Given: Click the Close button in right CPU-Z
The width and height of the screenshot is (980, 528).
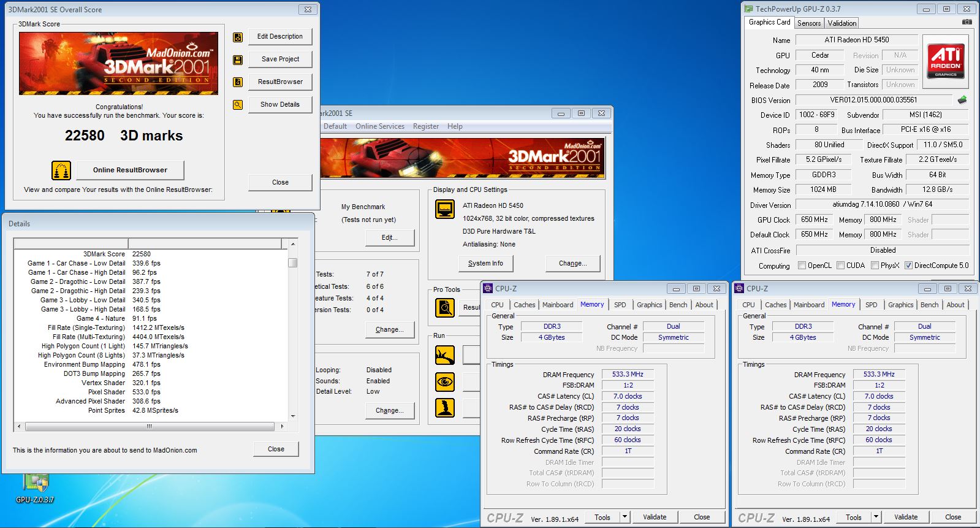Looking at the screenshot, I should coord(953,517).
